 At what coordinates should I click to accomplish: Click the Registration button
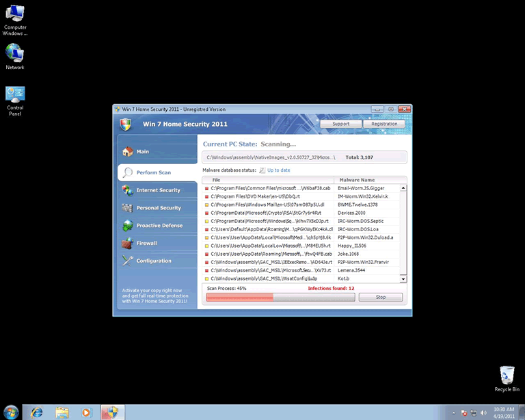[384, 124]
